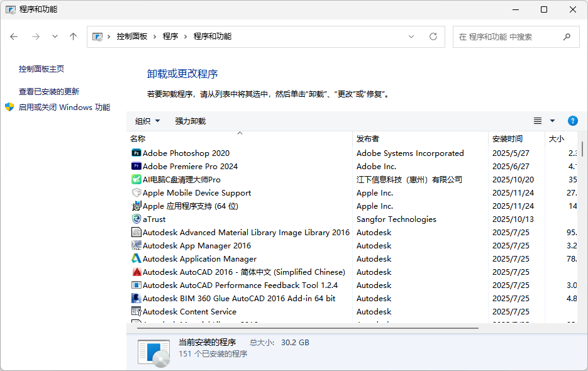Select Autodesk BIM 360 Glue name text
Image resolution: width=588 pixels, height=371 pixels.
click(239, 298)
